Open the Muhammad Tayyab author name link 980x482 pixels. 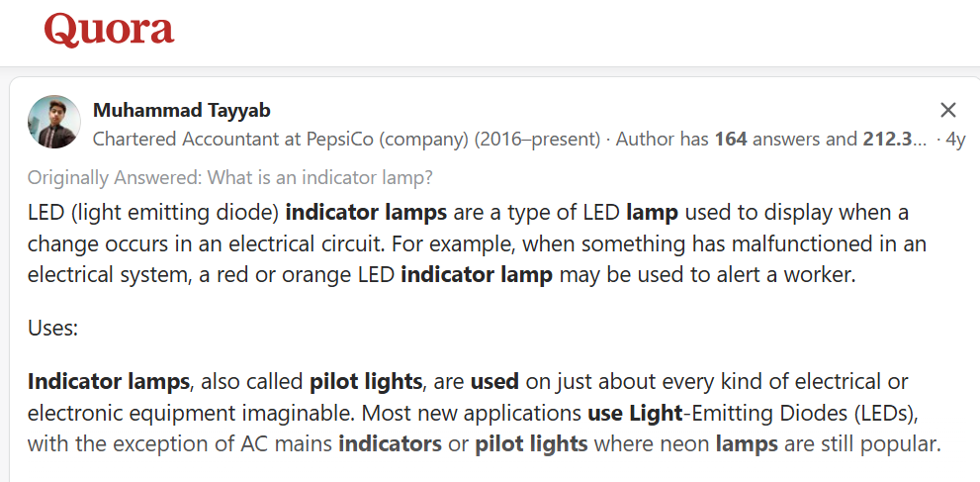pos(182,111)
